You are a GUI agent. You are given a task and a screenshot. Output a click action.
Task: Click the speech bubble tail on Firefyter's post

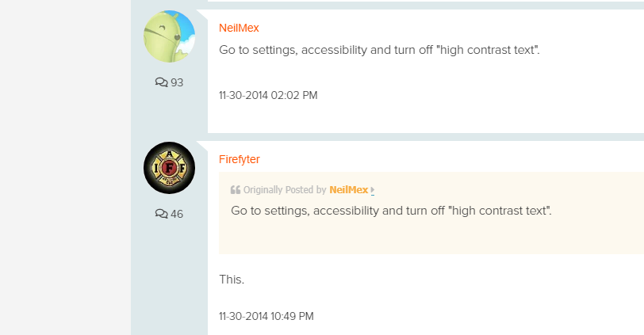pos(203,146)
